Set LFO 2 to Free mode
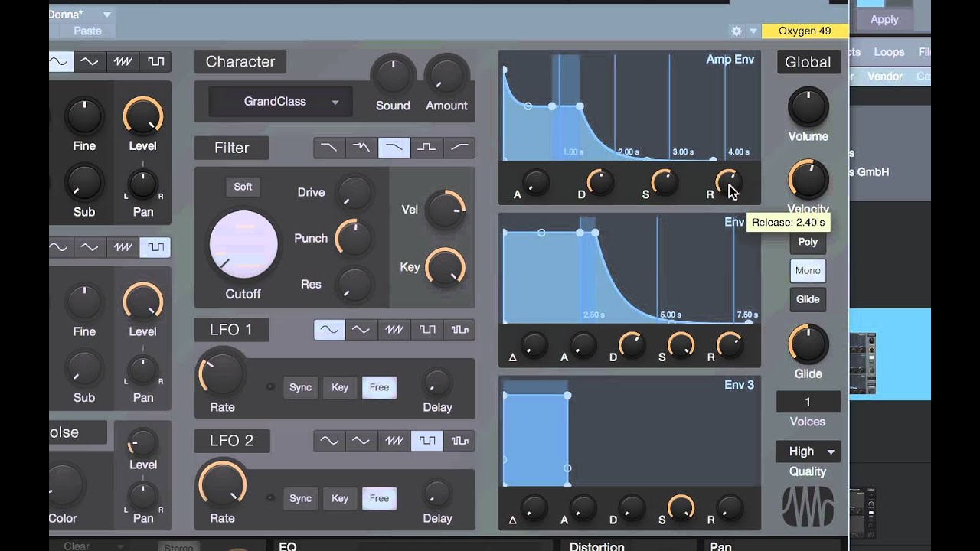 tap(379, 498)
